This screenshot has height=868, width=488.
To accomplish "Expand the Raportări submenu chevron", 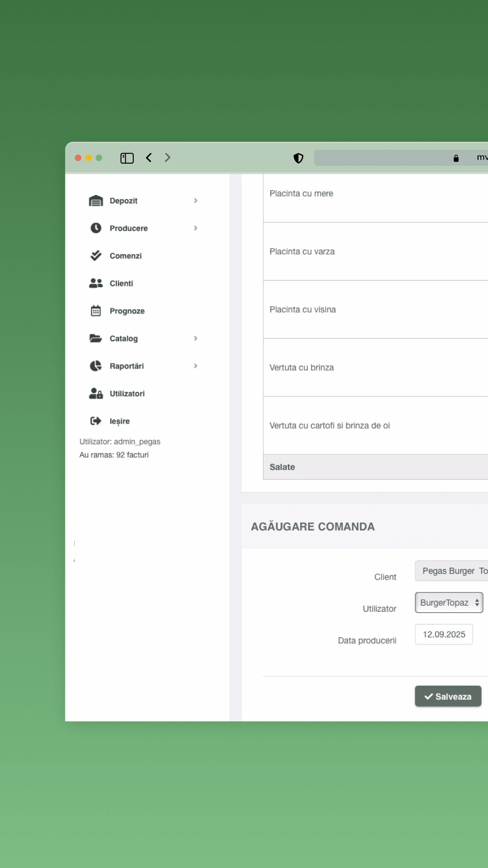I will click(x=196, y=366).
